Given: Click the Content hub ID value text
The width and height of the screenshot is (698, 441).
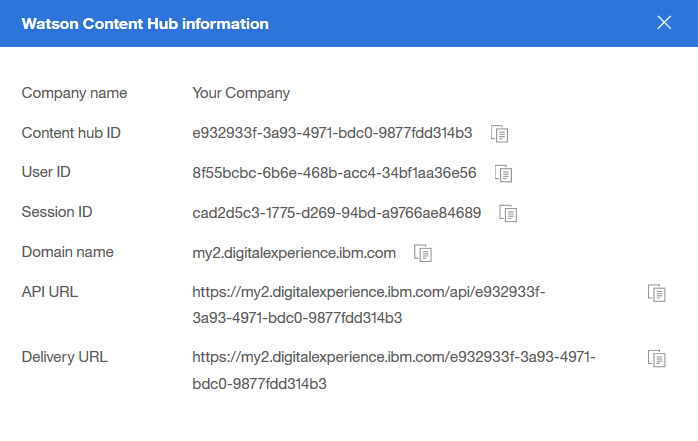Looking at the screenshot, I should pyautogui.click(x=332, y=133).
